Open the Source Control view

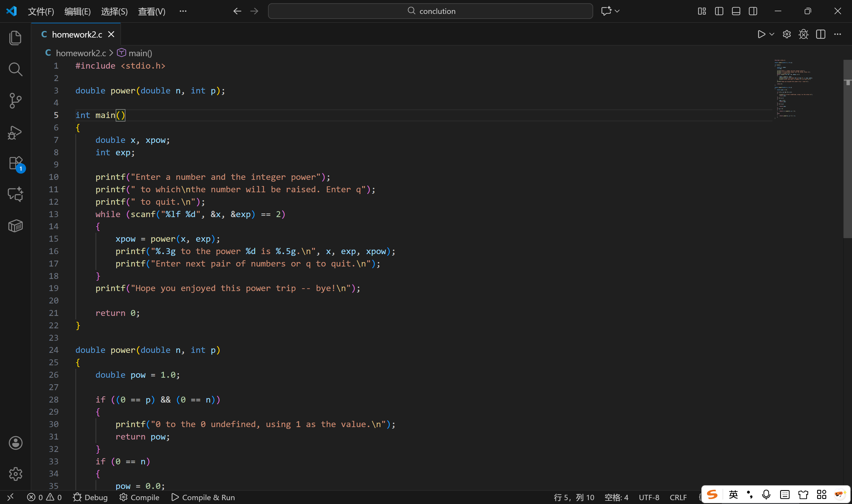[x=15, y=101]
